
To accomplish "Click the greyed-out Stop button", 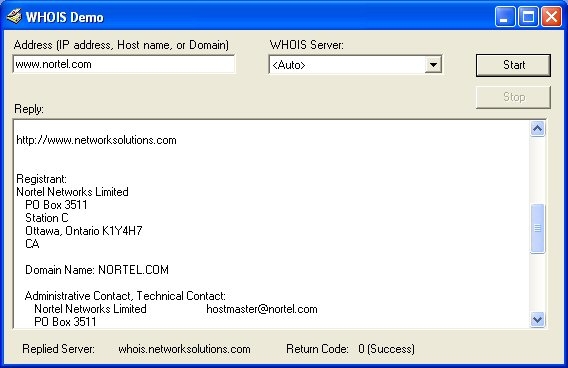I will point(513,97).
